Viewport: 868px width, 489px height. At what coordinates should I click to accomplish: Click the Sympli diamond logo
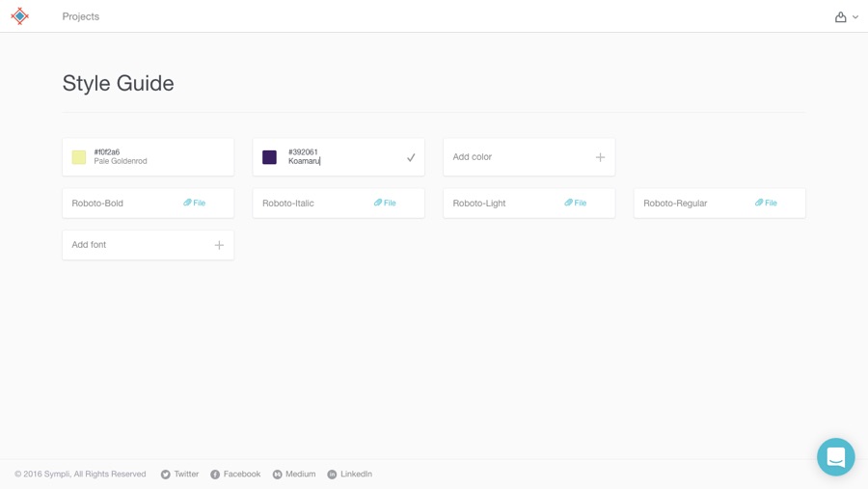pyautogui.click(x=20, y=16)
